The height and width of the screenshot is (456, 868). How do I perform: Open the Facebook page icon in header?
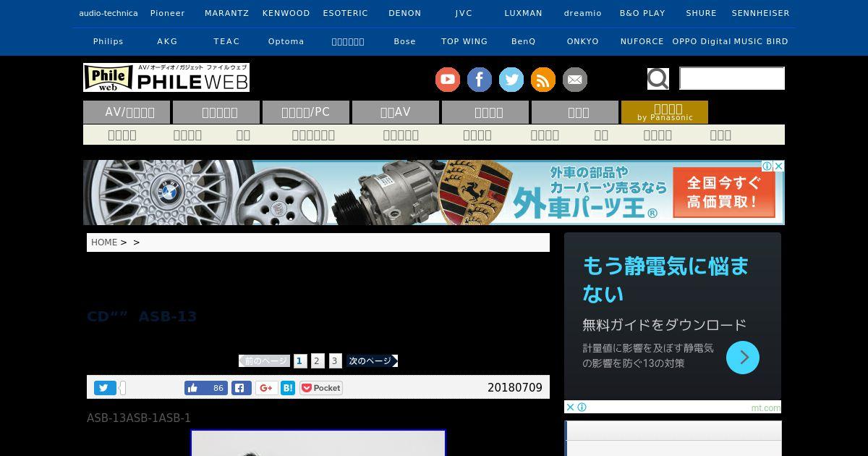480,80
